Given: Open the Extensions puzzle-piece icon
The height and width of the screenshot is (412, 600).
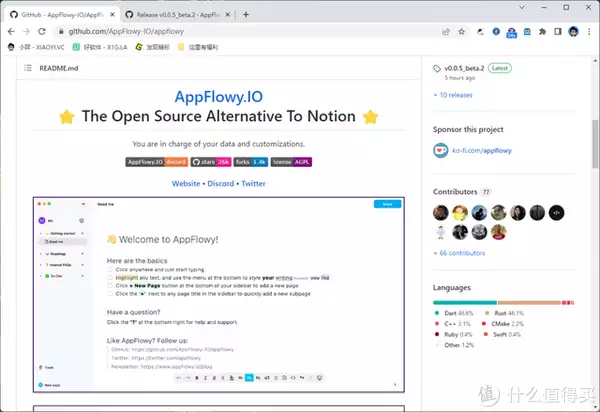Looking at the screenshot, I should tap(542, 32).
